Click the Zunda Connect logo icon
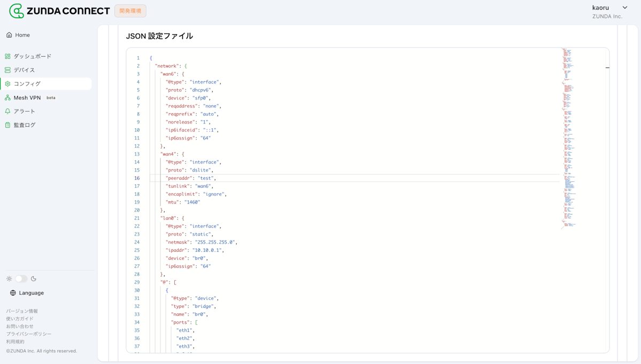The image size is (641, 364). click(17, 11)
